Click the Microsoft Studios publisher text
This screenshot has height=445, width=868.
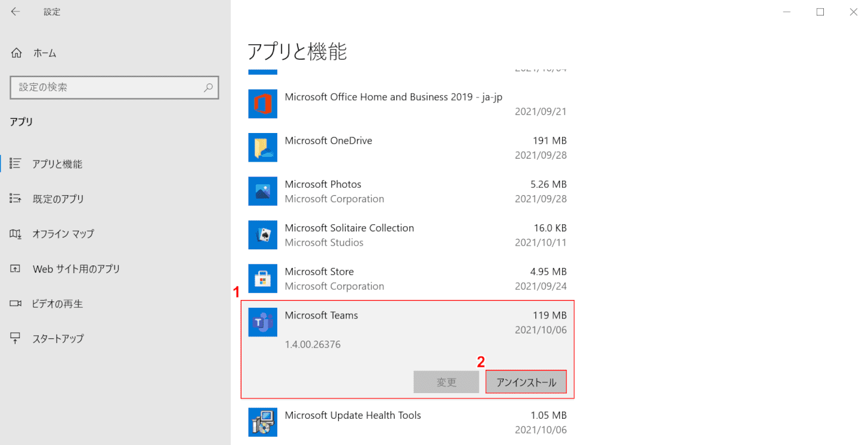click(324, 242)
